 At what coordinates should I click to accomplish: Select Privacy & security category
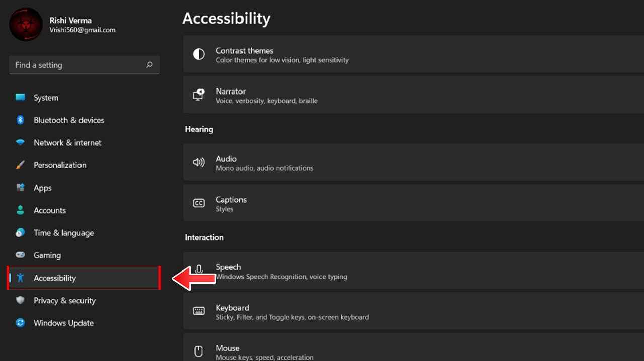point(84,300)
